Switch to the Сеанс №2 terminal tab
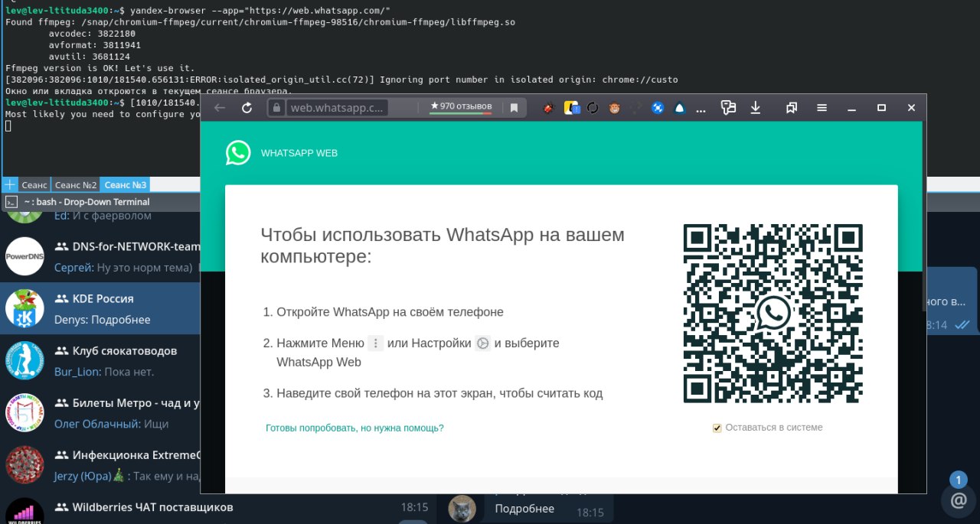 click(x=76, y=184)
